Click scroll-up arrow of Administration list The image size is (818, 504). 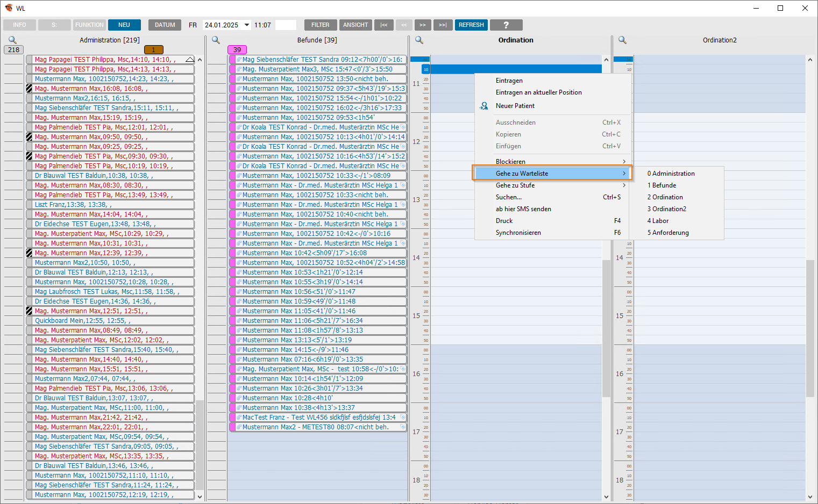click(x=200, y=60)
